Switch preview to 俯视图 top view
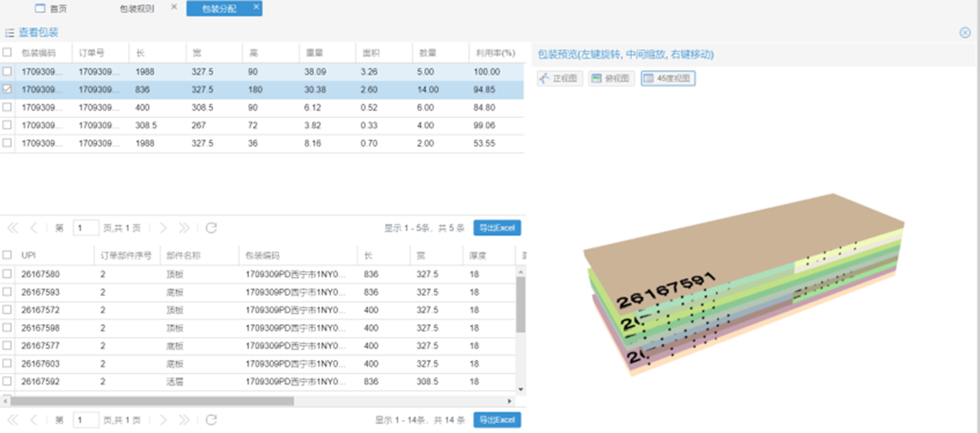The height and width of the screenshot is (433, 980). click(611, 79)
